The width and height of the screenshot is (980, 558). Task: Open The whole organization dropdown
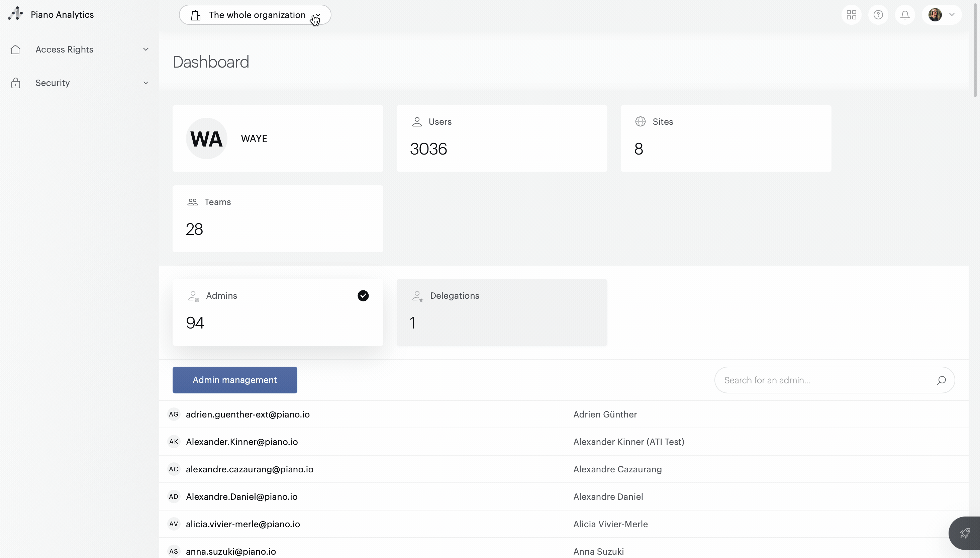(255, 15)
